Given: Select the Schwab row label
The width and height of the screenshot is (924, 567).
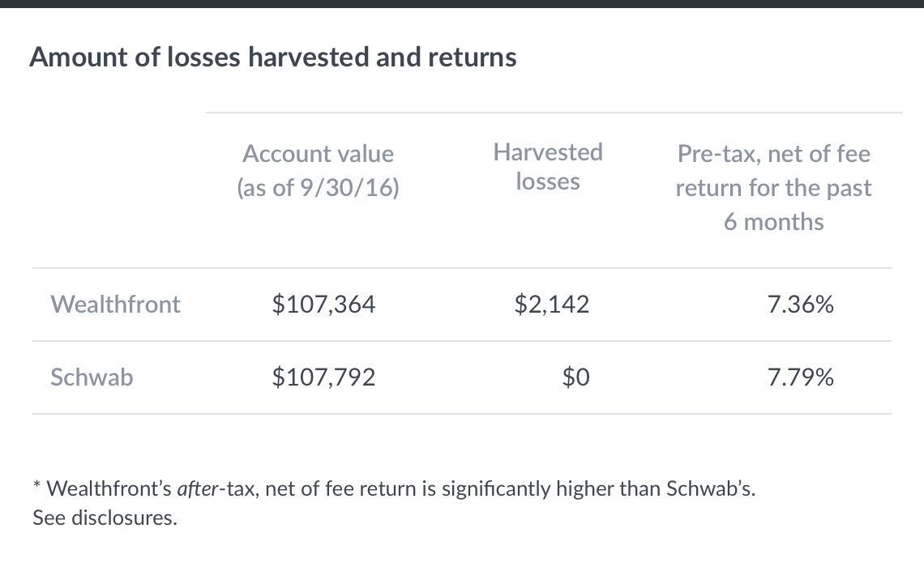Looking at the screenshot, I should pos(92,377).
